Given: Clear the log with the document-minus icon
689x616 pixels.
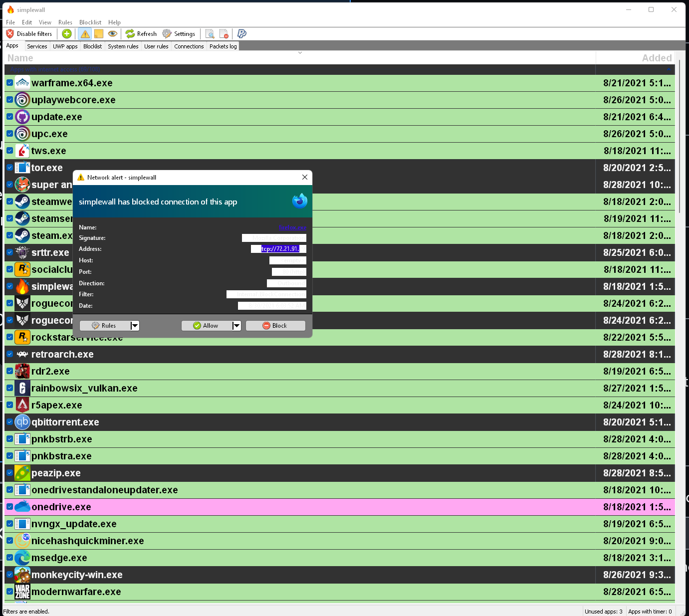Looking at the screenshot, I should 224,33.
